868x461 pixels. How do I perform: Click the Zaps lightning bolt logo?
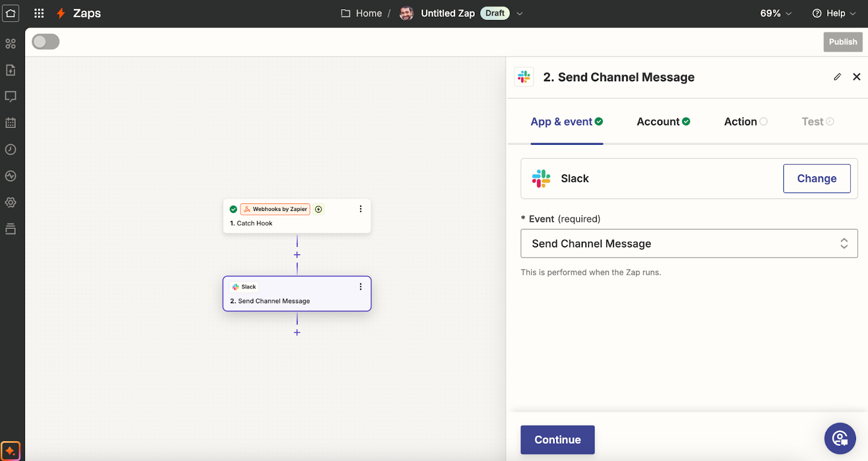[61, 13]
